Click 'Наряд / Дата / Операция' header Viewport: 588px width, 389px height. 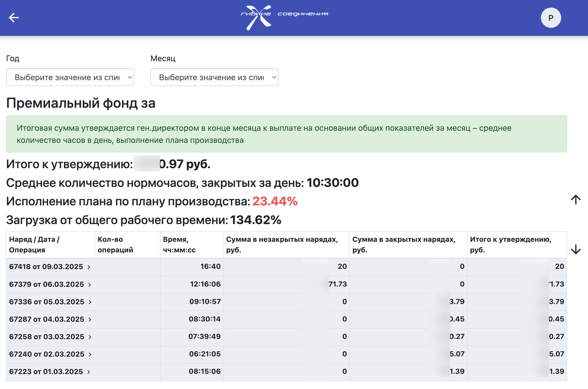click(34, 245)
